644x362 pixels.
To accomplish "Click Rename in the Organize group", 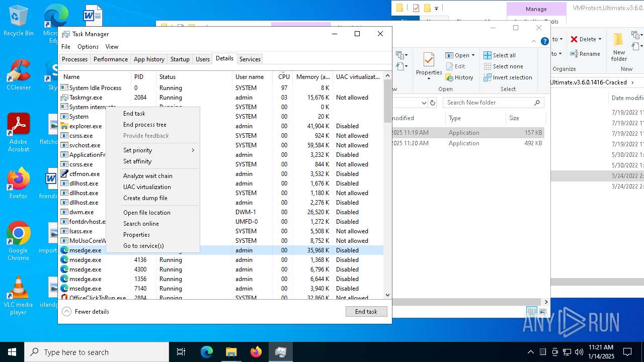I will [585, 54].
